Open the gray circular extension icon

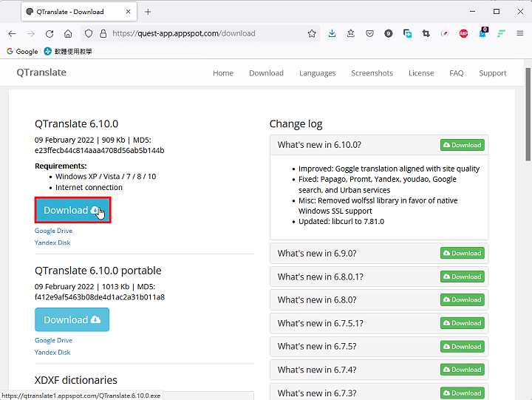click(389, 33)
